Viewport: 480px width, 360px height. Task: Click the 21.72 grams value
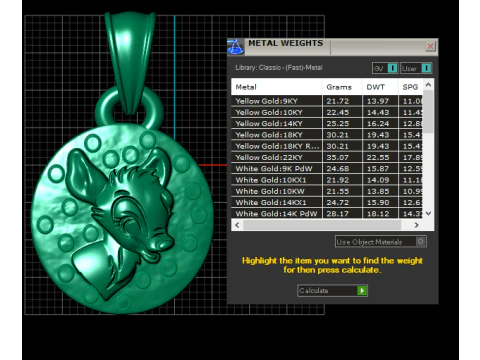[x=338, y=101]
